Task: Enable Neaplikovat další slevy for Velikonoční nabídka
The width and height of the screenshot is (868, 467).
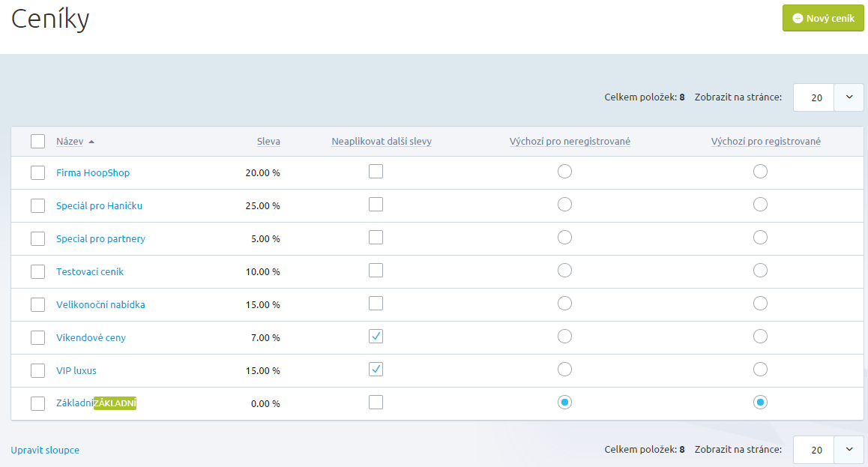Action: point(376,304)
